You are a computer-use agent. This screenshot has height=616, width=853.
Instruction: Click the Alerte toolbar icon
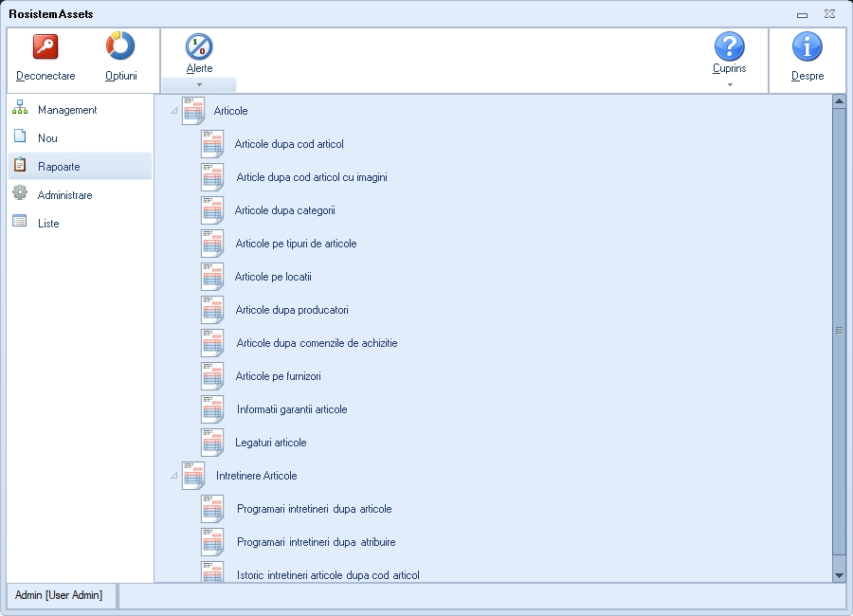click(199, 47)
